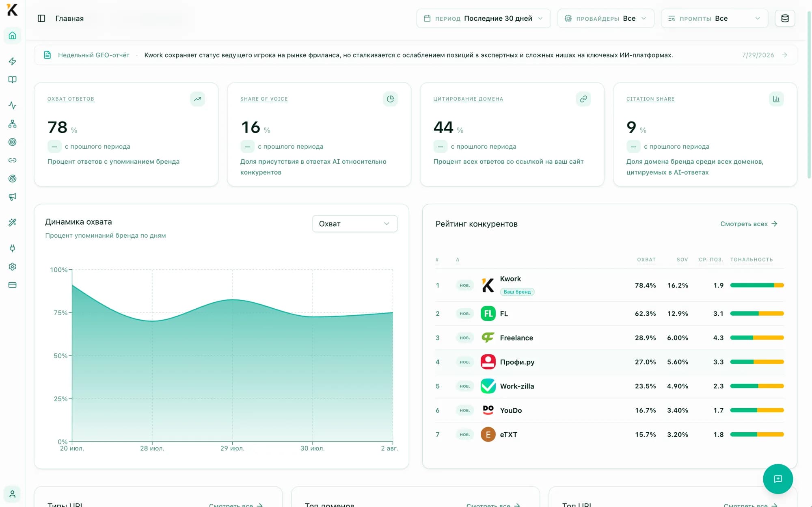Click the FL tonality bar

tap(757, 314)
